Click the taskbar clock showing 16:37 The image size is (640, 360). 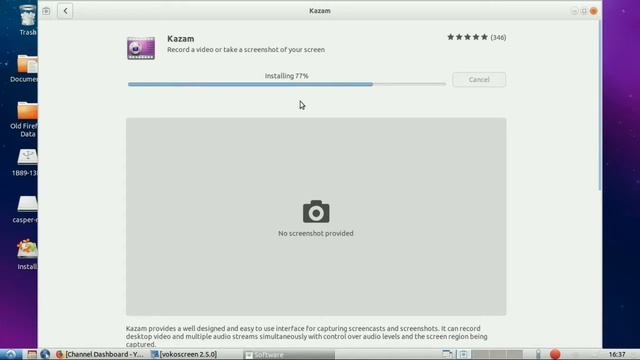(617, 354)
